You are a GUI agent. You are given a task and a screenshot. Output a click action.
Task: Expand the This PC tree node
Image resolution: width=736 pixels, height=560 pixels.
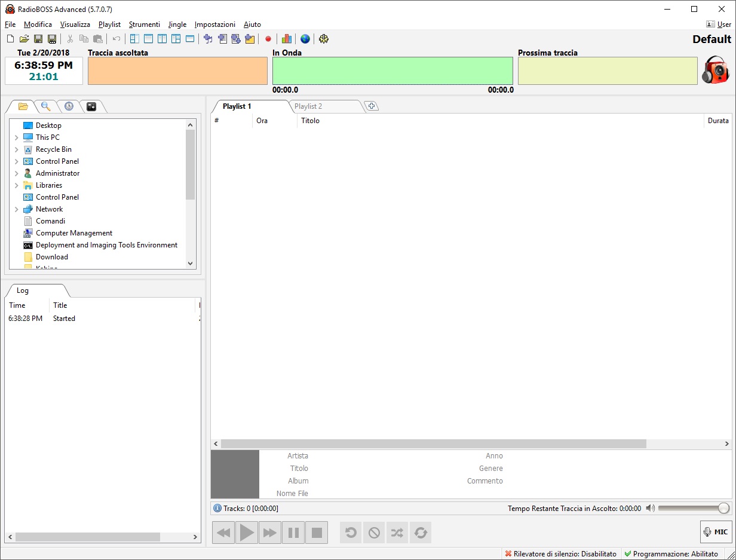click(x=16, y=137)
